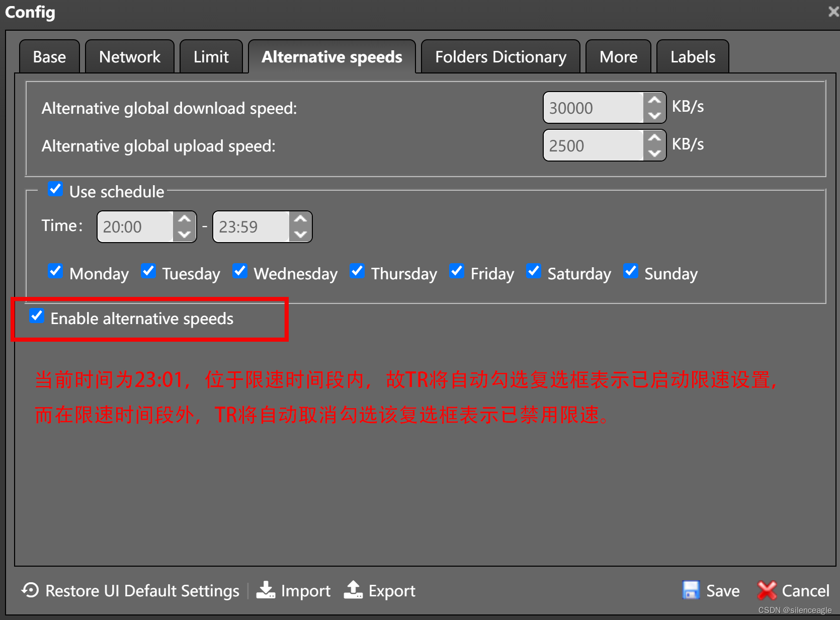Switch to the Network tab
The width and height of the screenshot is (840, 620).
click(129, 56)
